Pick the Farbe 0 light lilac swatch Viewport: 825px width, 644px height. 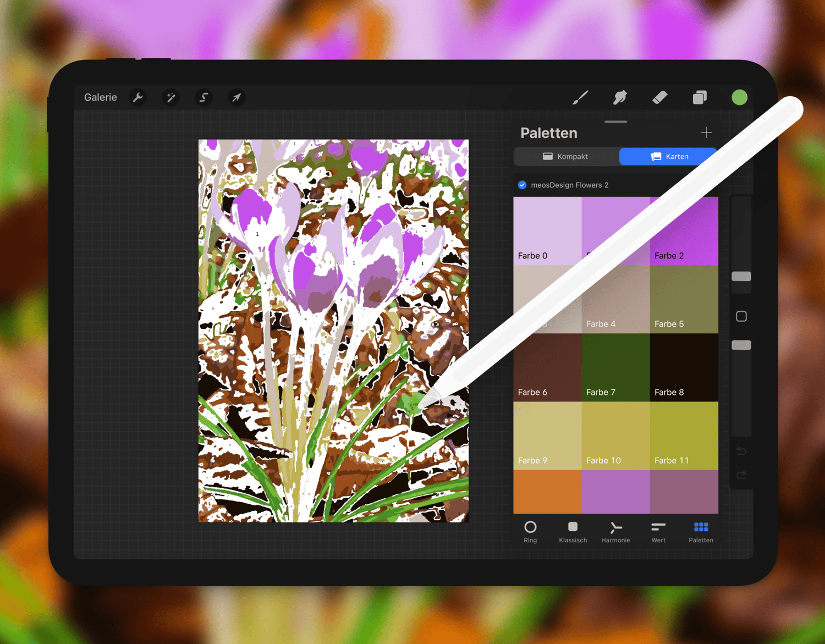pos(547,231)
